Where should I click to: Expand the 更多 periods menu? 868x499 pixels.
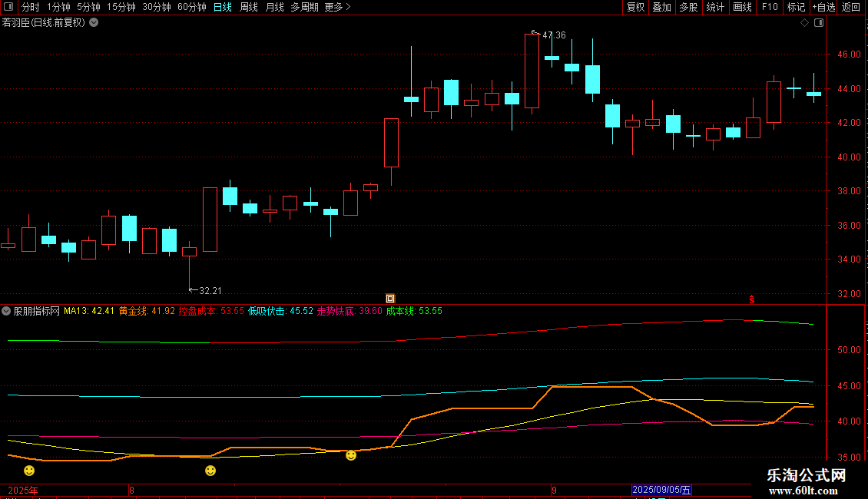click(337, 7)
